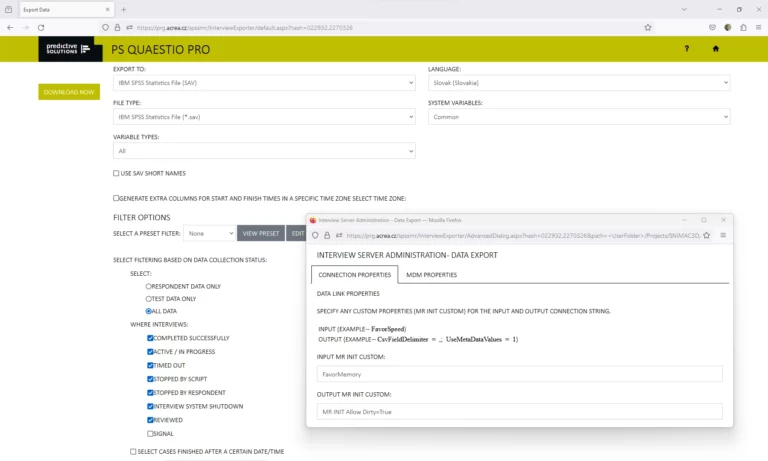Open Pocket save icon in main toolbar
The image size is (768, 461).
(712, 27)
